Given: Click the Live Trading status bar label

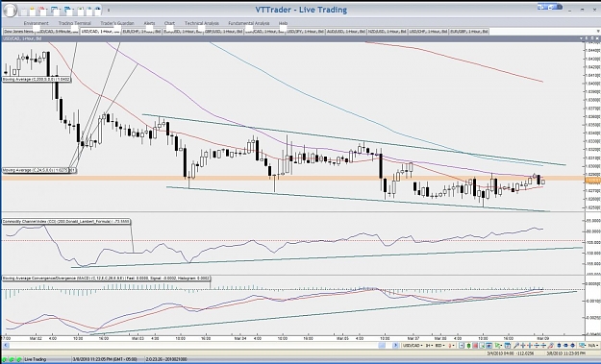Looking at the screenshot, I should 36,359.
